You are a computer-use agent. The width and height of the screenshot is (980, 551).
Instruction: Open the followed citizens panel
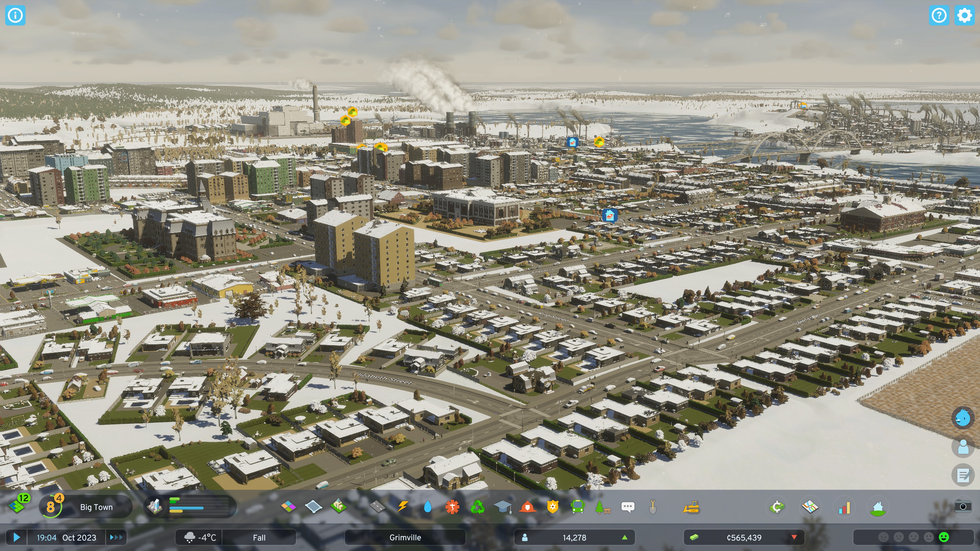(x=963, y=447)
